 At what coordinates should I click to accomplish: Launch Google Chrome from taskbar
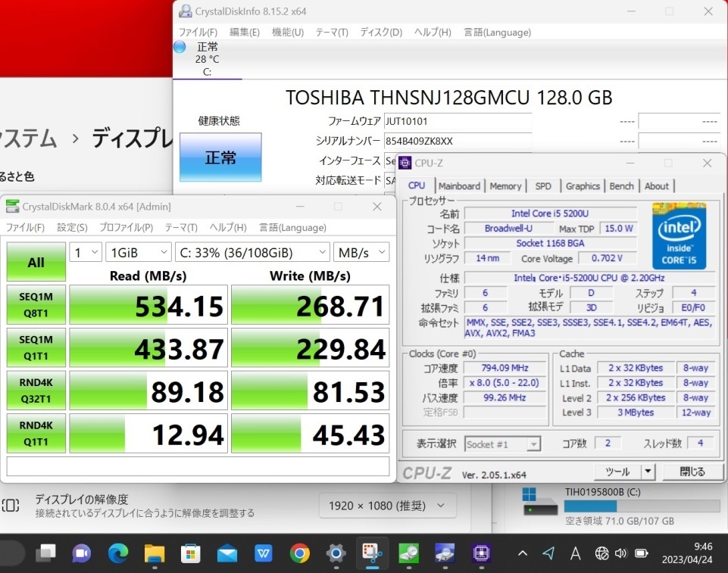click(299, 553)
